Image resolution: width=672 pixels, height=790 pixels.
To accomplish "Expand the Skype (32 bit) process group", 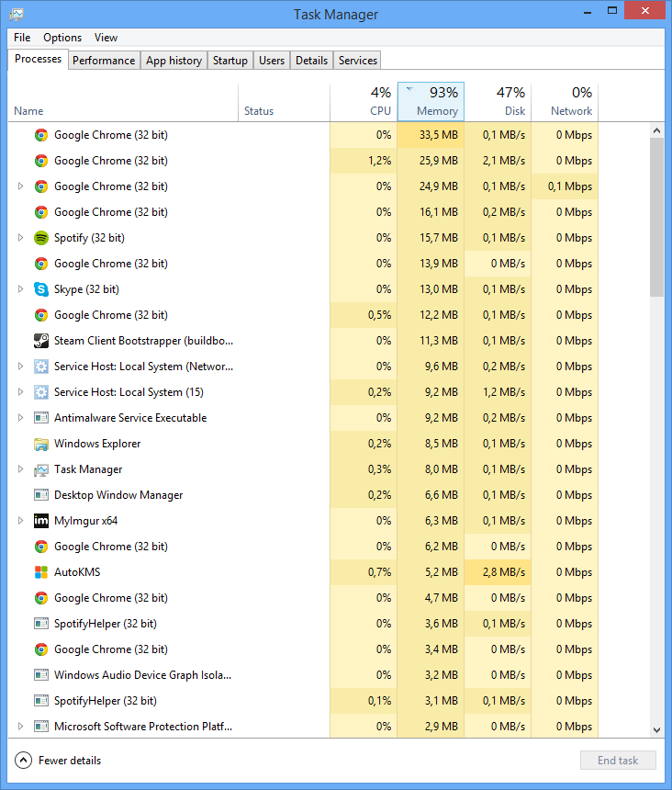I will pyautogui.click(x=20, y=289).
